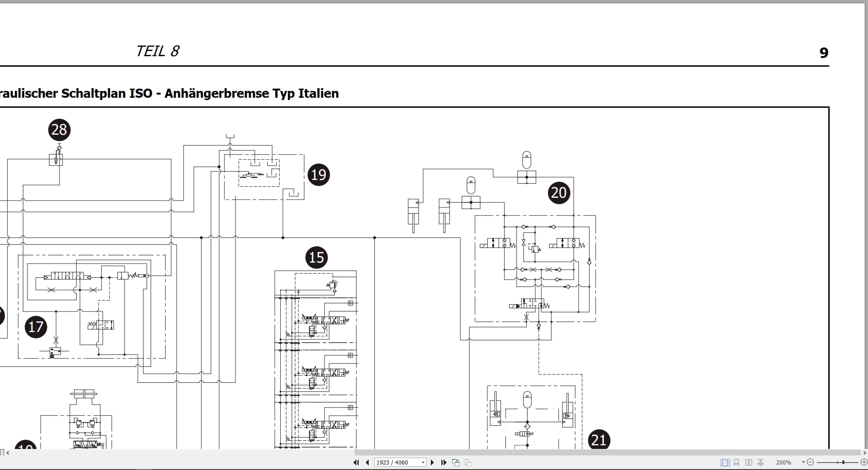Click the horizontal scrollbar thumb

[x=607, y=453]
